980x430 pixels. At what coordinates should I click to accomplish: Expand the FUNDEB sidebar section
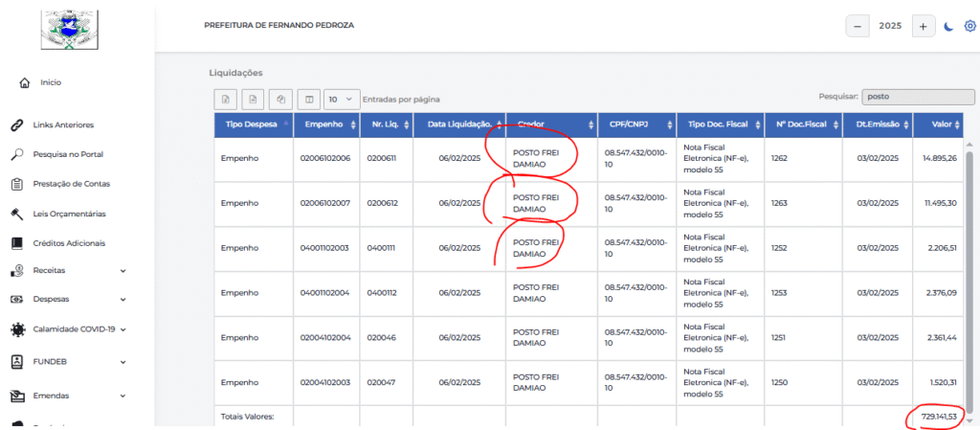pyautogui.click(x=69, y=361)
